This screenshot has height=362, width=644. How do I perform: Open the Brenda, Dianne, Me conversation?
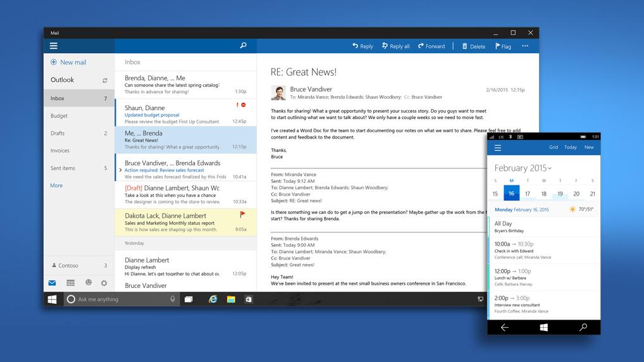coord(185,85)
